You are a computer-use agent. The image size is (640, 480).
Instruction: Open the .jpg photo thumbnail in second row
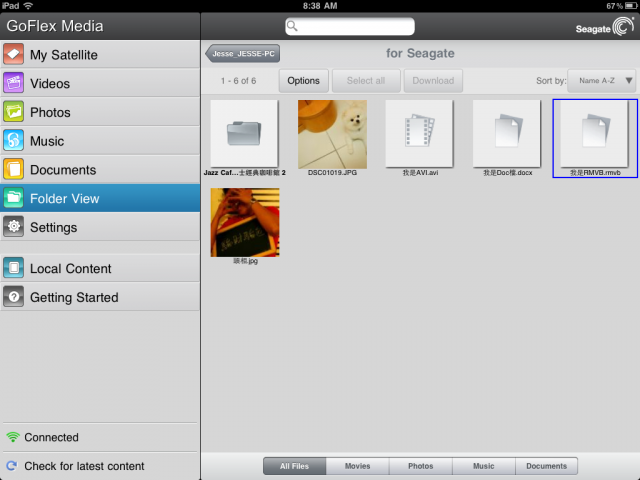point(245,222)
